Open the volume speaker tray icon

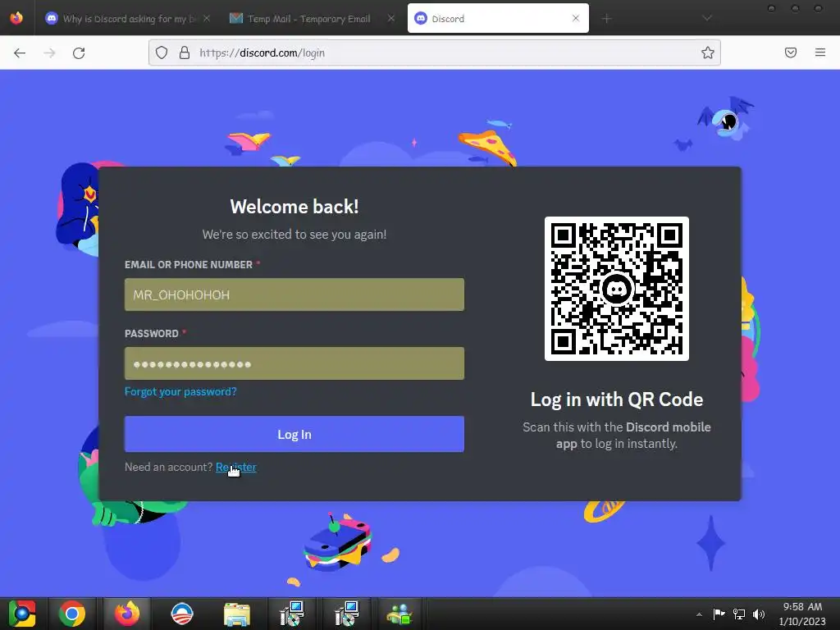759,614
